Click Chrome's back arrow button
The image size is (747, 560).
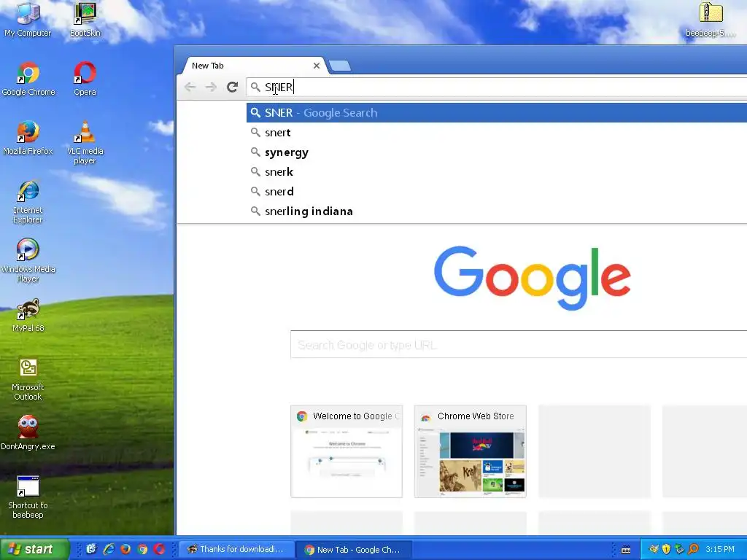(x=190, y=87)
